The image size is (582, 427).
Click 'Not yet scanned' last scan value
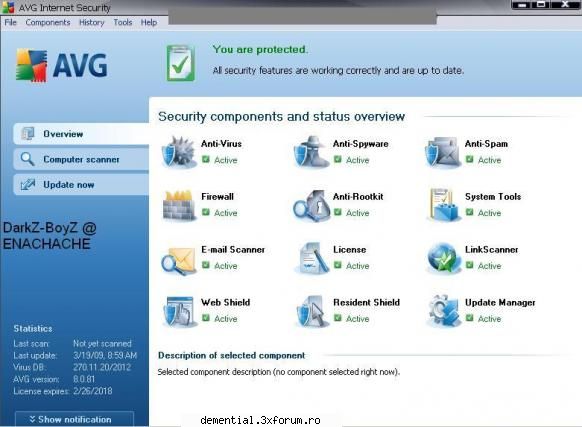[x=102, y=343]
